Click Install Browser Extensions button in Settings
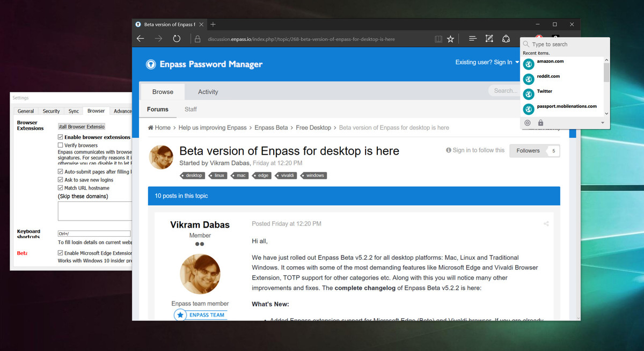 tap(82, 127)
